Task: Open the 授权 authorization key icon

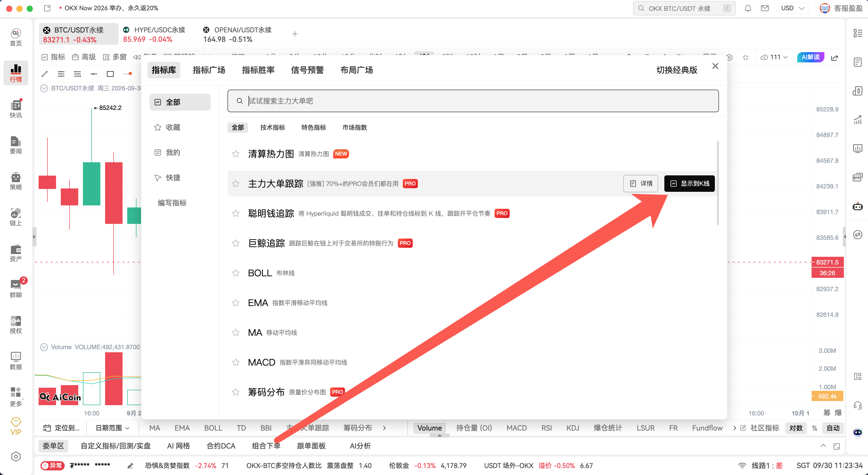Action: (16, 325)
